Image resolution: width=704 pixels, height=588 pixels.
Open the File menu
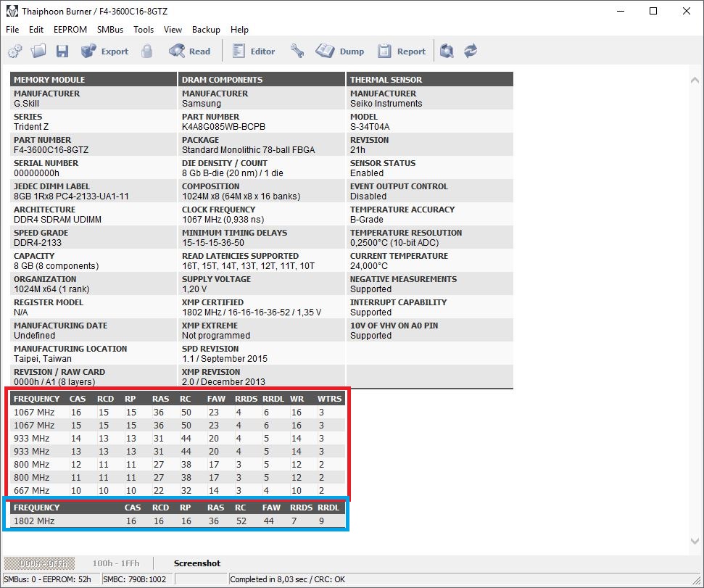tap(12, 30)
